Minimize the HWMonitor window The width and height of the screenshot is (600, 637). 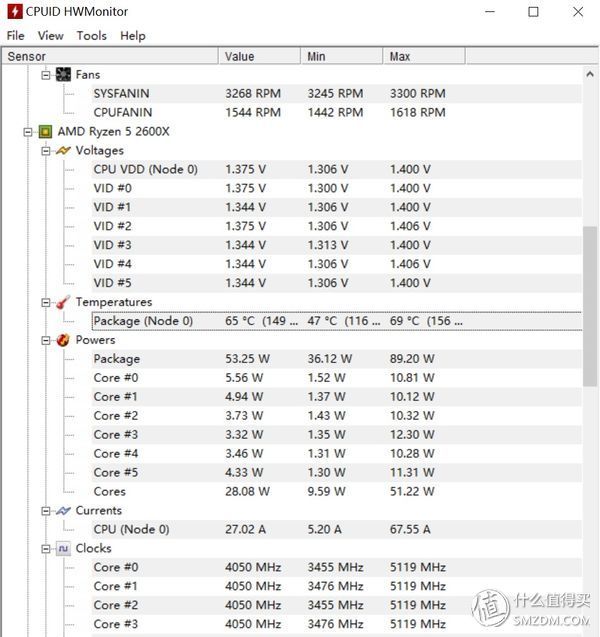click(490, 12)
